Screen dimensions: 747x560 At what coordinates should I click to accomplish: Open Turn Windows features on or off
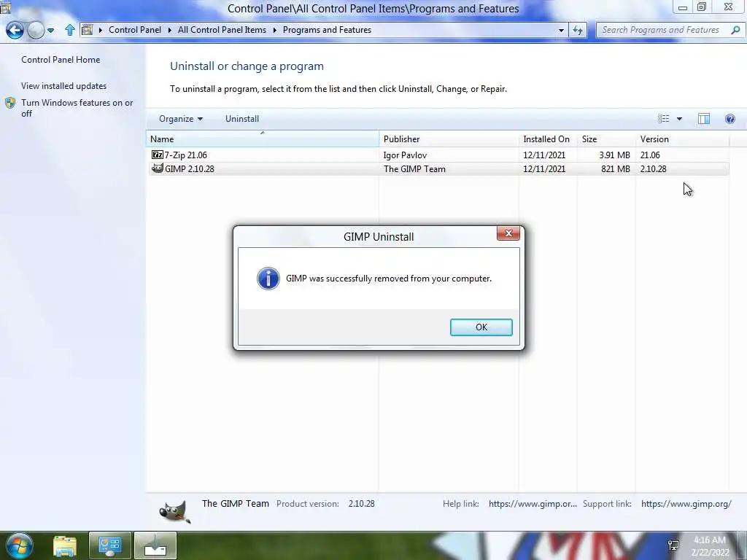click(77, 108)
